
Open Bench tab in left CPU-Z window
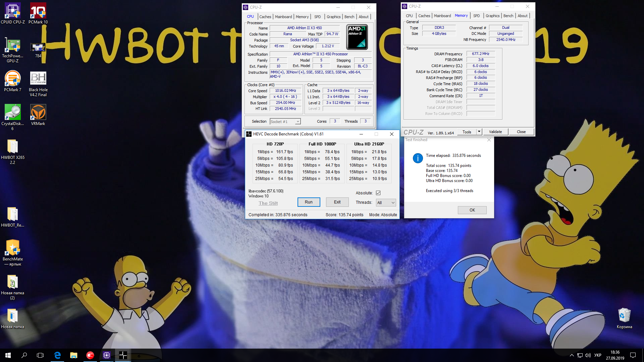[x=349, y=17]
